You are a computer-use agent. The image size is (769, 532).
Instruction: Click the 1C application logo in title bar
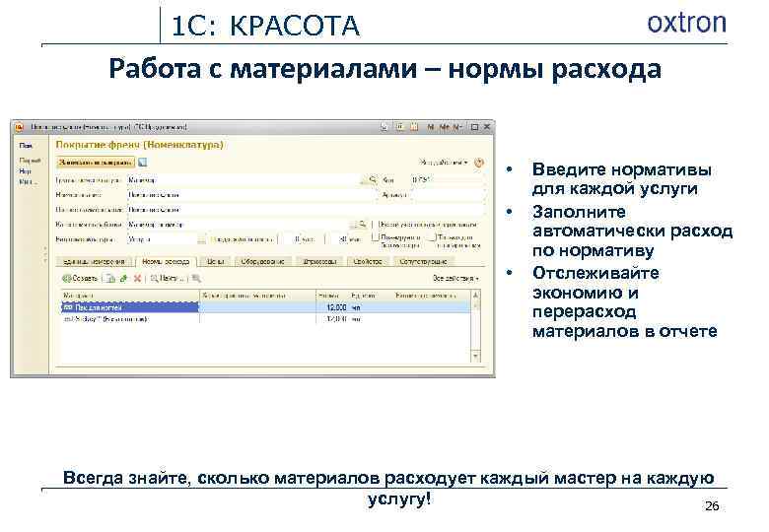19,127
